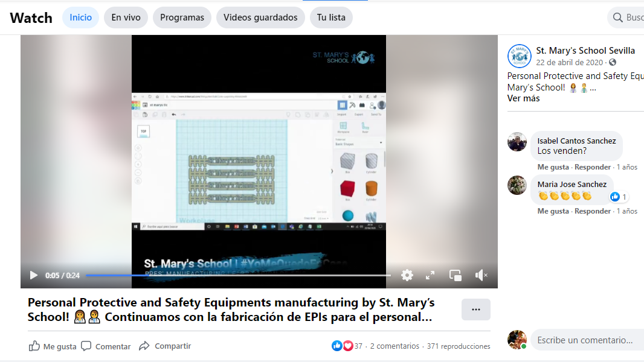Like Maria Jose Sanchez's comment
This screenshot has height=362, width=644.
click(553, 211)
